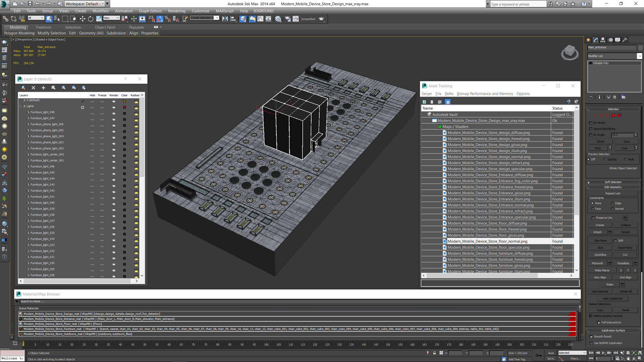Open the Utilities hammer panel tab
644x362 pixels.
[x=625, y=40]
